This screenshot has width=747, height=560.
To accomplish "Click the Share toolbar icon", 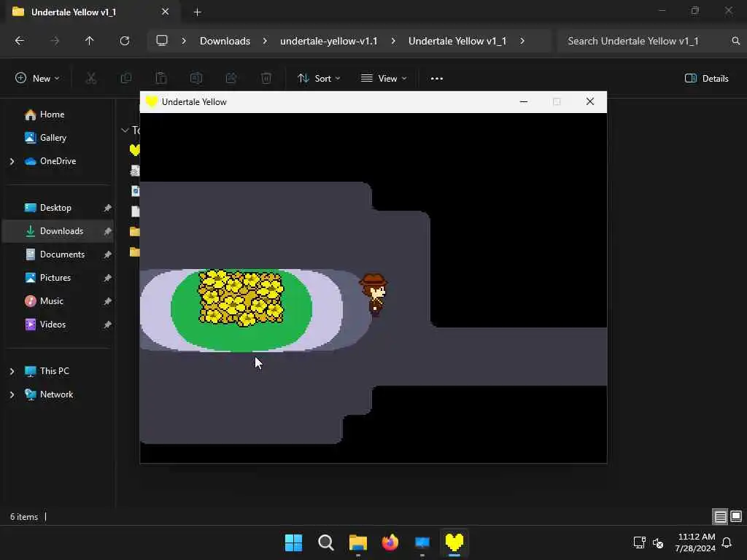I will coord(231,79).
